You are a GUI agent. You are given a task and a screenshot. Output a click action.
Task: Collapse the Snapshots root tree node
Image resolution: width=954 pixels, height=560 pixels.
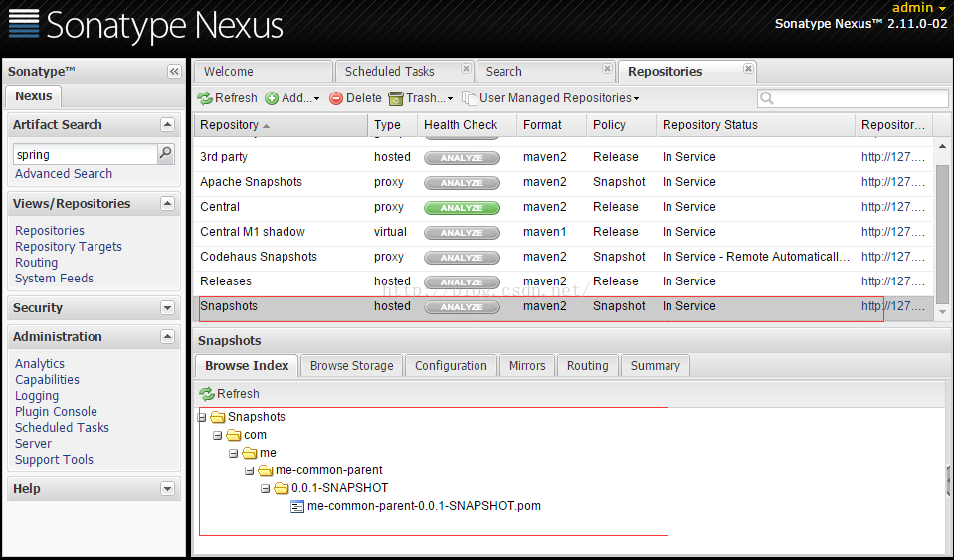tap(202, 417)
